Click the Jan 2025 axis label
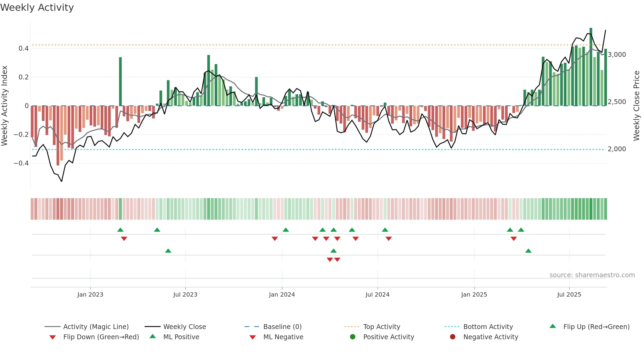The image size is (644, 362). 474,294
